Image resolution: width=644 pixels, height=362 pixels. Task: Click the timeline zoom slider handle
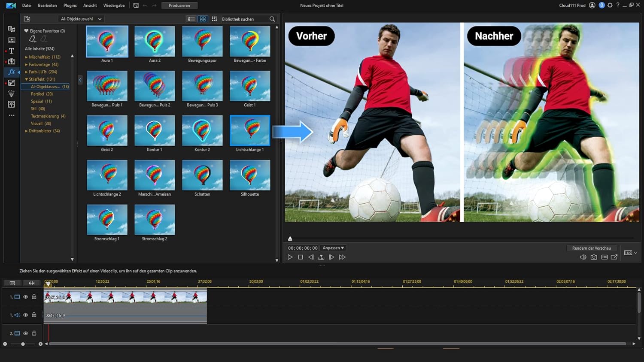(x=23, y=344)
